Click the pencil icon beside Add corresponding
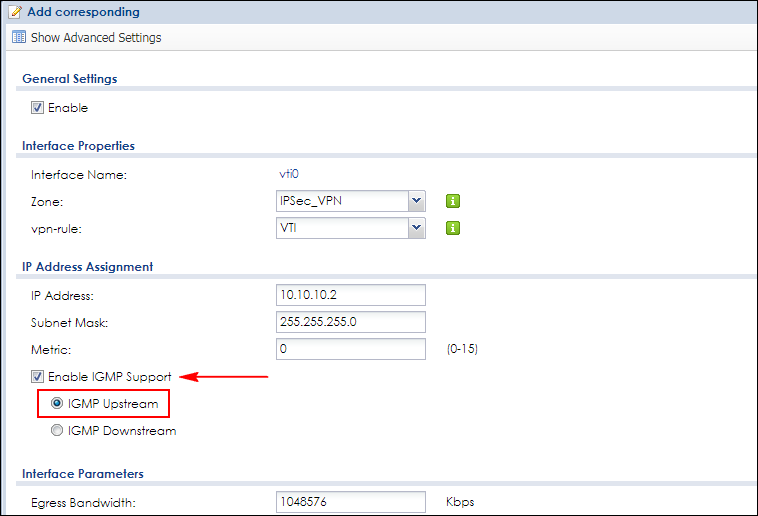The image size is (758, 516). pos(15,12)
